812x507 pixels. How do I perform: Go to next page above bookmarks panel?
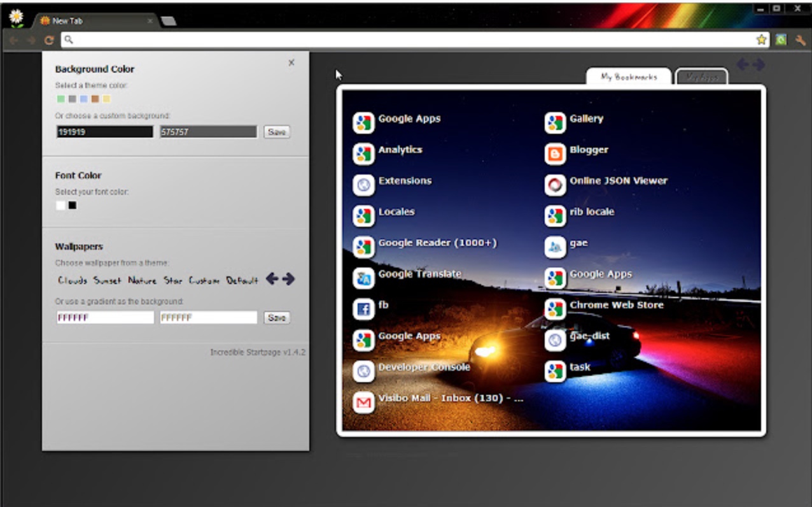pyautogui.click(x=758, y=64)
